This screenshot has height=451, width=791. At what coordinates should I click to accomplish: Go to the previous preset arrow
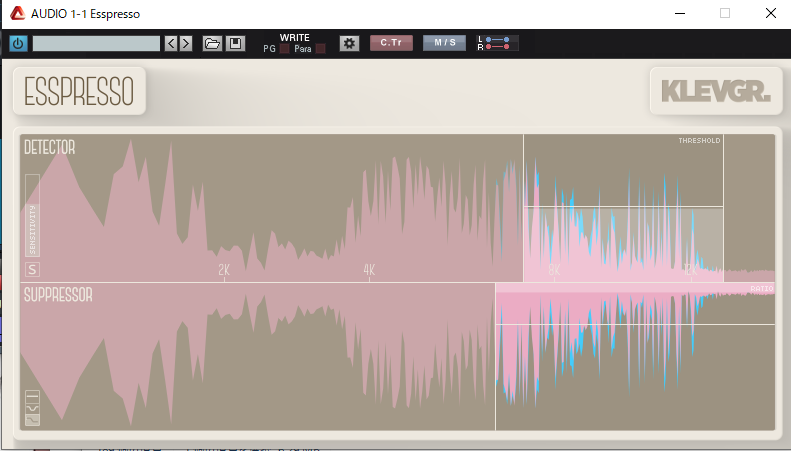click(x=172, y=43)
